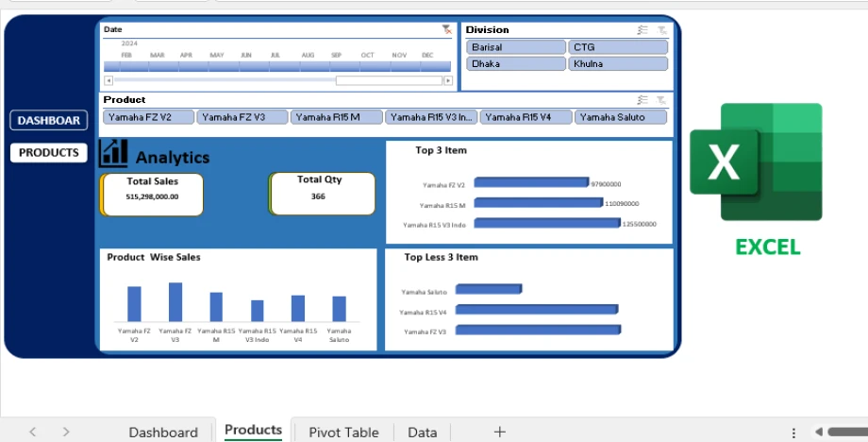The width and height of the screenshot is (868, 442).
Task: Click the DASHBOAR navigation button
Action: [x=49, y=121]
